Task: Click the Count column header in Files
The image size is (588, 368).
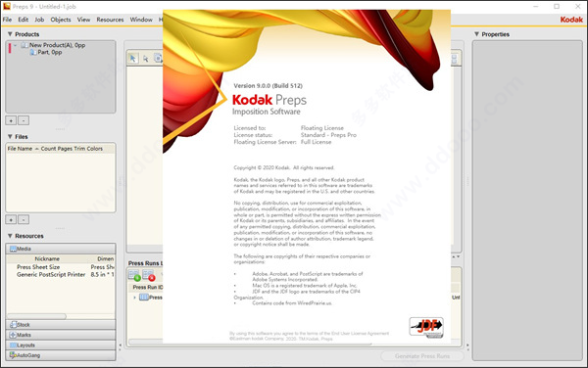Action: point(48,149)
